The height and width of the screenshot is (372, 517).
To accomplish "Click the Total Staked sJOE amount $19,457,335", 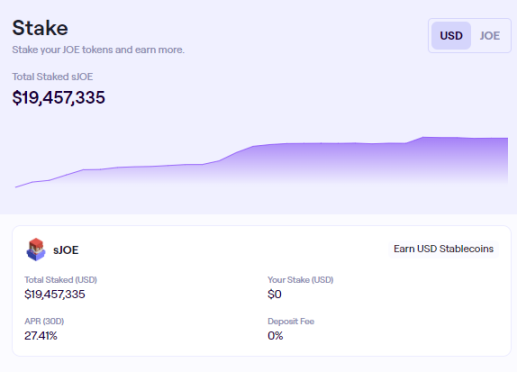I will [59, 98].
